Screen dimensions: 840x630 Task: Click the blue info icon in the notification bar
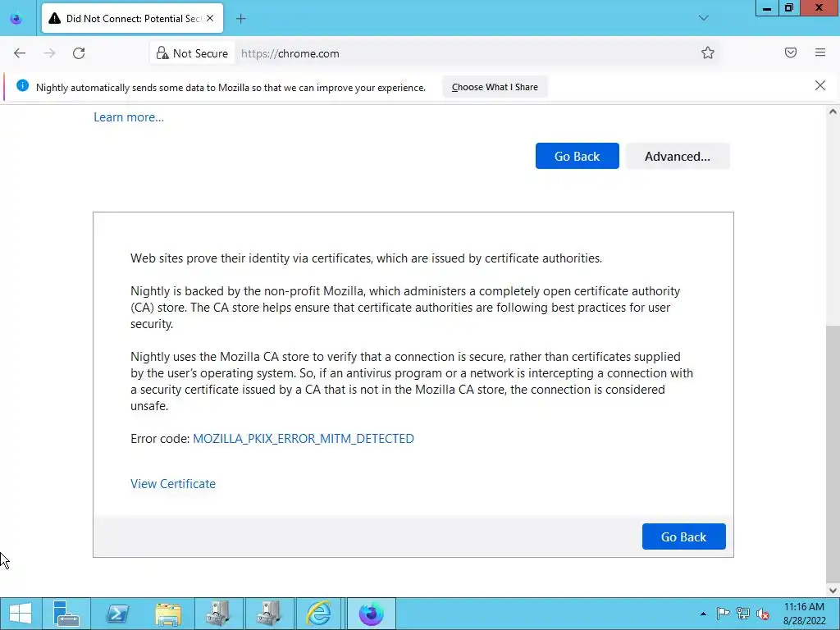[x=22, y=85]
